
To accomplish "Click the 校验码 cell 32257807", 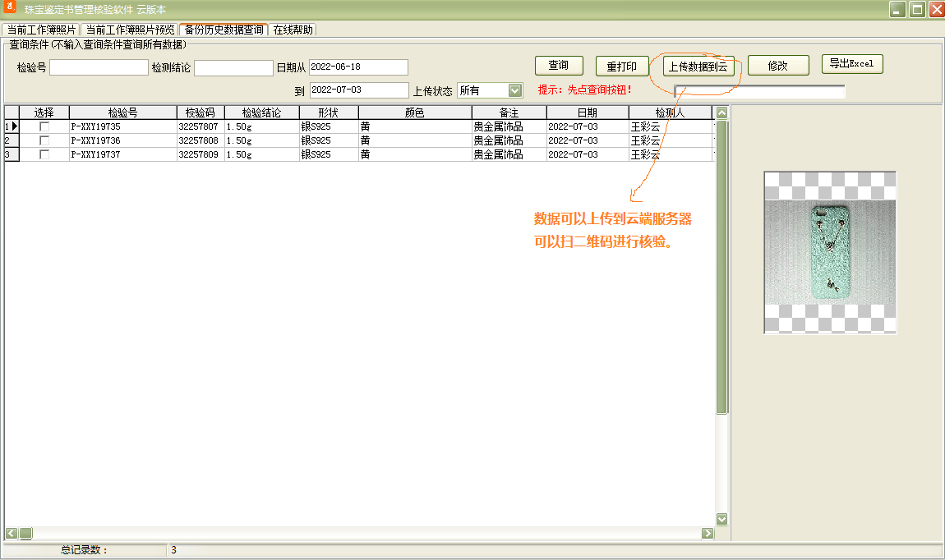I will tap(200, 126).
